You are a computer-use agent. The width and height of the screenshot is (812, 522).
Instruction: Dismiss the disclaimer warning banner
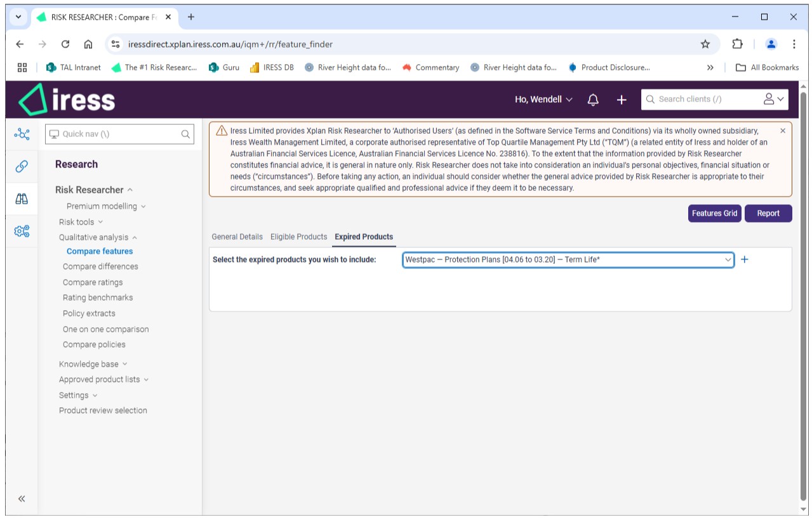coord(783,131)
